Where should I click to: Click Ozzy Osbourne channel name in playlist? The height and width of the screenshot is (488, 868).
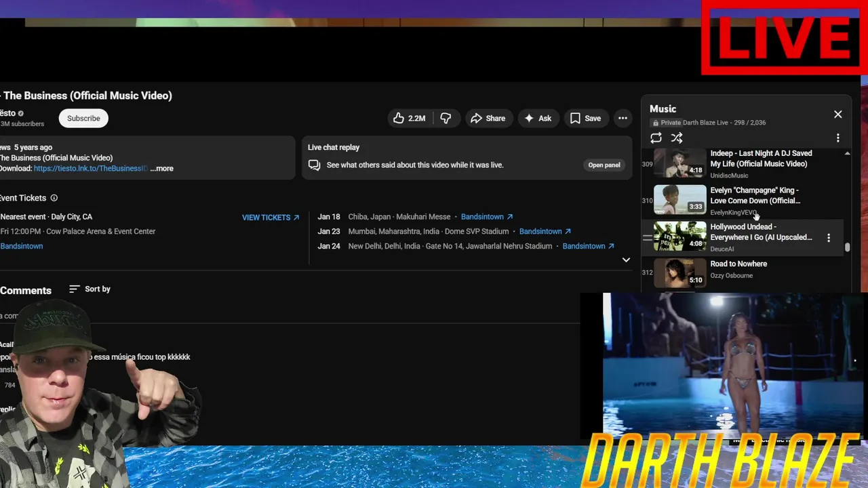point(731,275)
